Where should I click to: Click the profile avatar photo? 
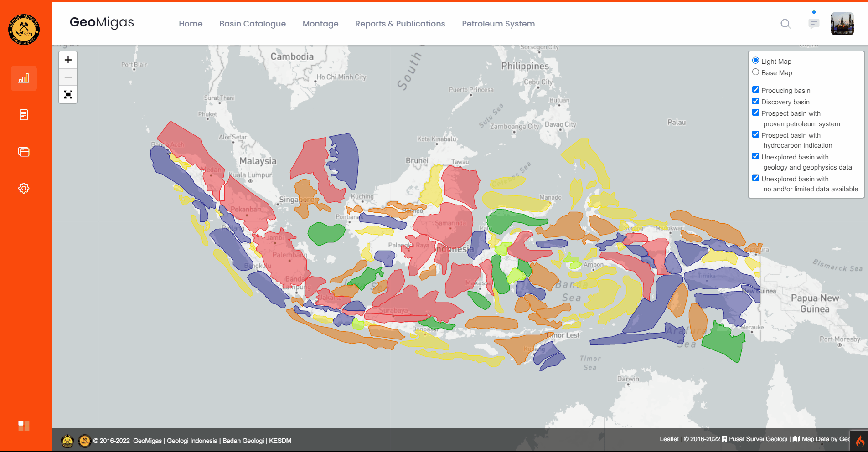pos(842,23)
